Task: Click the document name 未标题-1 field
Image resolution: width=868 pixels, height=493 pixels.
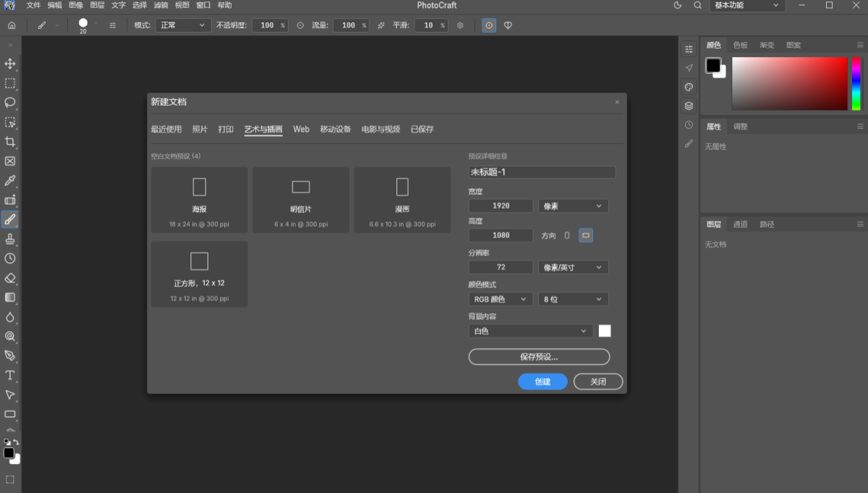Action: point(542,172)
